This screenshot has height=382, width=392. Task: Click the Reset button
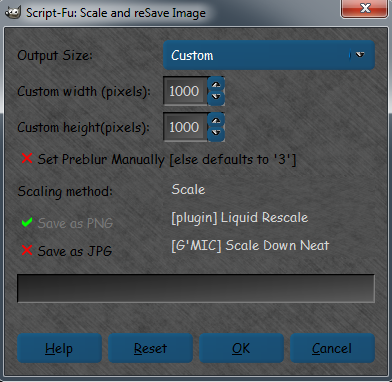pyautogui.click(x=150, y=348)
